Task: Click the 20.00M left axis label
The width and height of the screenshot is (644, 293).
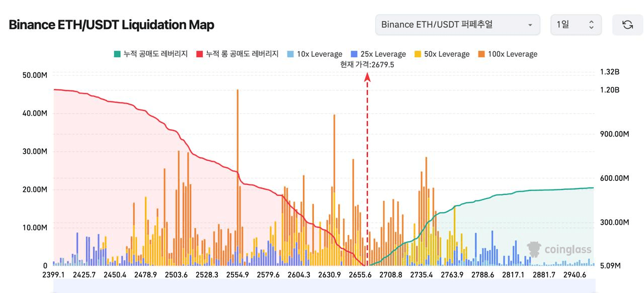Action: click(35, 189)
